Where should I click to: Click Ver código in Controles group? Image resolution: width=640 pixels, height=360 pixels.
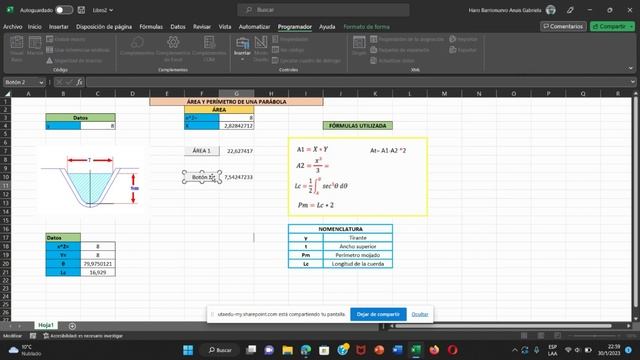coord(288,50)
